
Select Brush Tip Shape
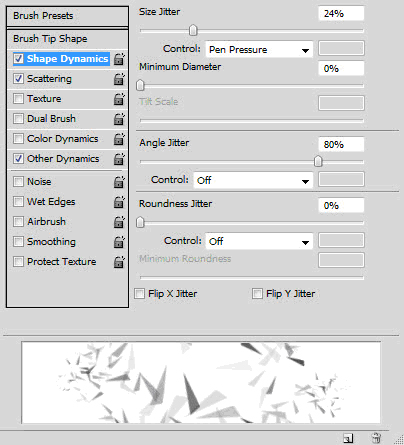click(67, 39)
